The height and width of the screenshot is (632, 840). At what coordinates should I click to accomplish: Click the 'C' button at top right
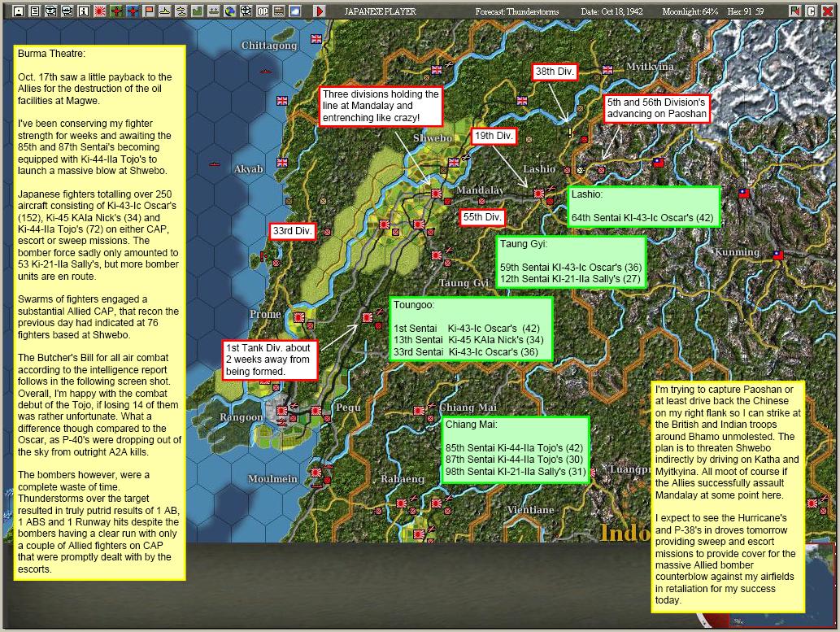[x=811, y=11]
